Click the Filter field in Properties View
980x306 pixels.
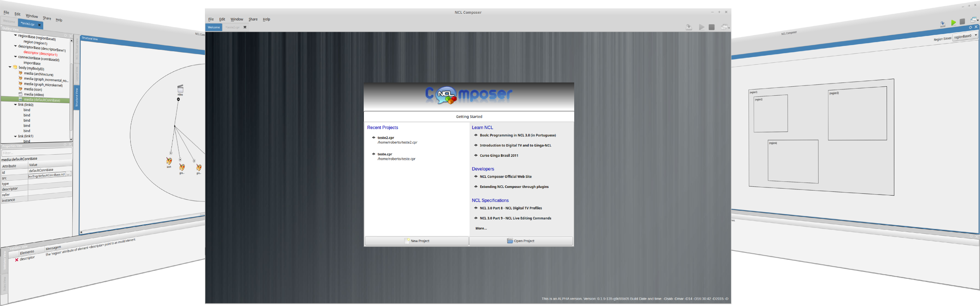point(37,152)
